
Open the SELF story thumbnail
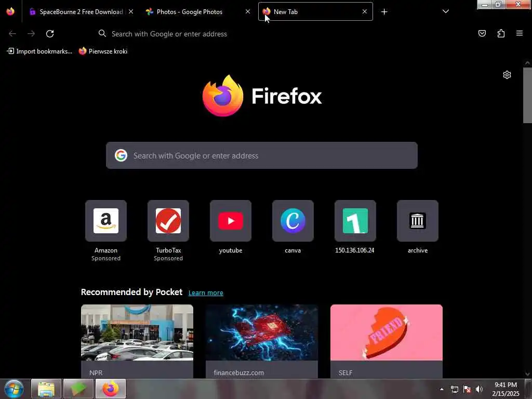(387, 332)
